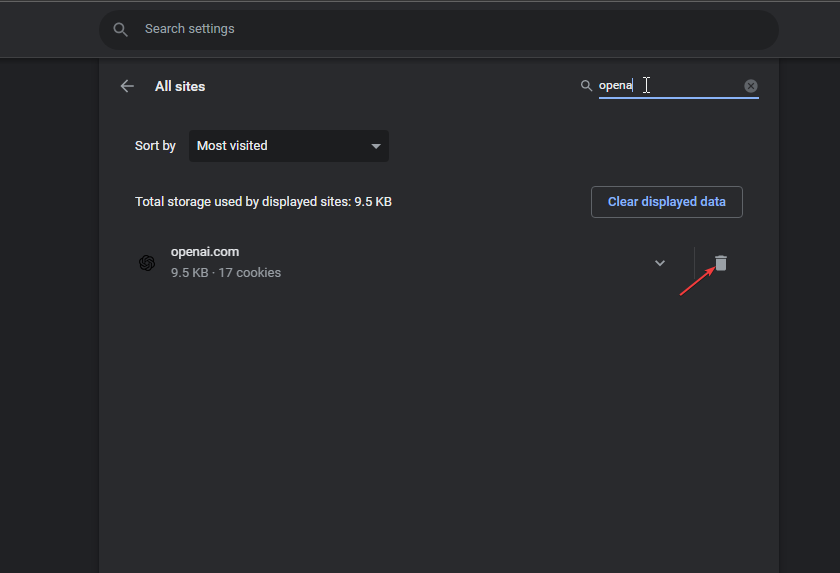Click the Sort by label
Screen dimensions: 840x573
click(x=155, y=146)
